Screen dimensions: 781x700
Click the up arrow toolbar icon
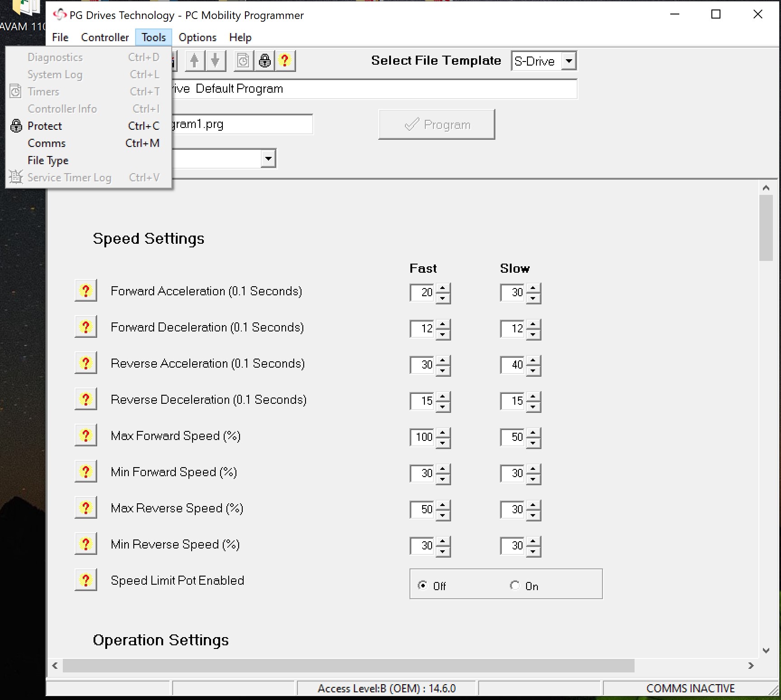coord(194,61)
